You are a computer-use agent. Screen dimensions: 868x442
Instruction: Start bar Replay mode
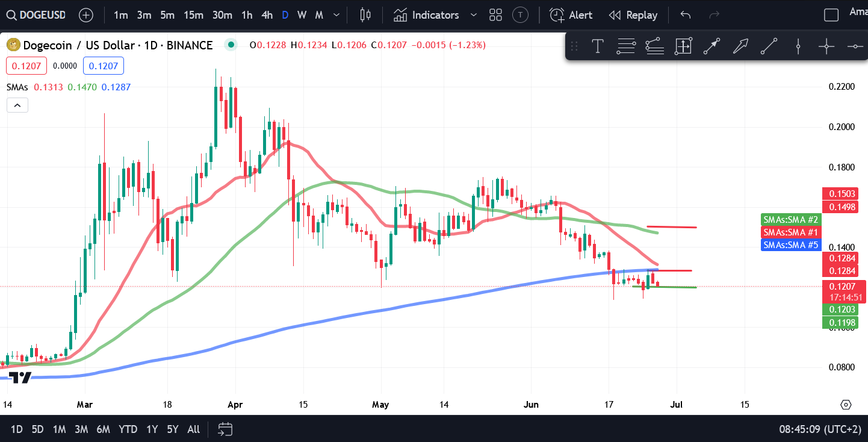coord(633,15)
